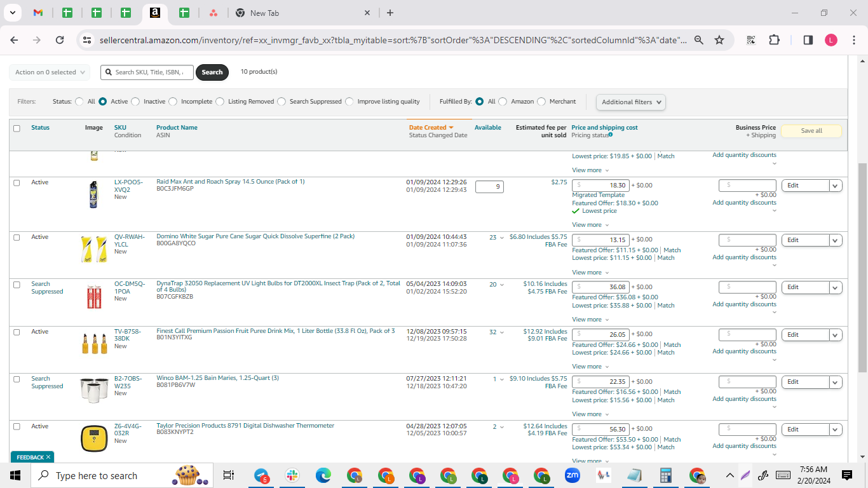
Task: Sort by the Date Created column header
Action: (x=431, y=128)
